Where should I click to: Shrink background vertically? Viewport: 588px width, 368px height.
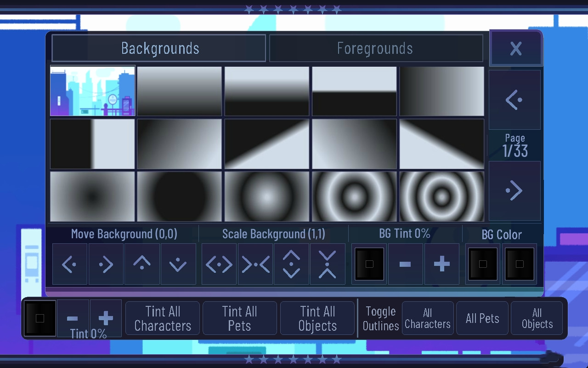click(x=328, y=264)
